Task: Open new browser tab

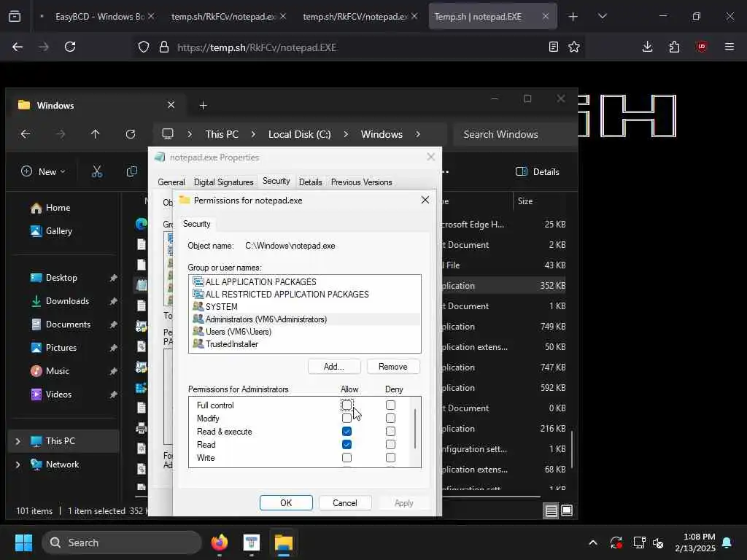Action: [x=573, y=17]
